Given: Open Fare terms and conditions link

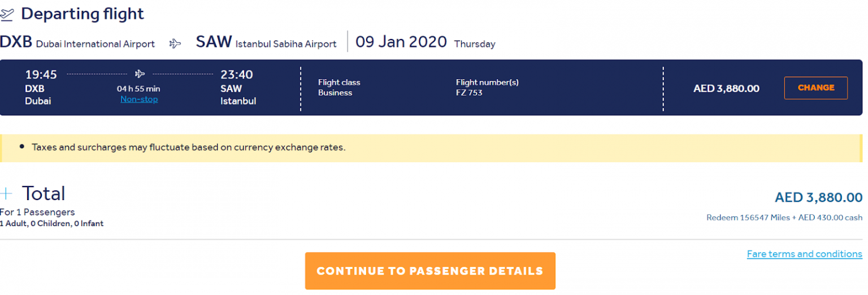Looking at the screenshot, I should [805, 254].
